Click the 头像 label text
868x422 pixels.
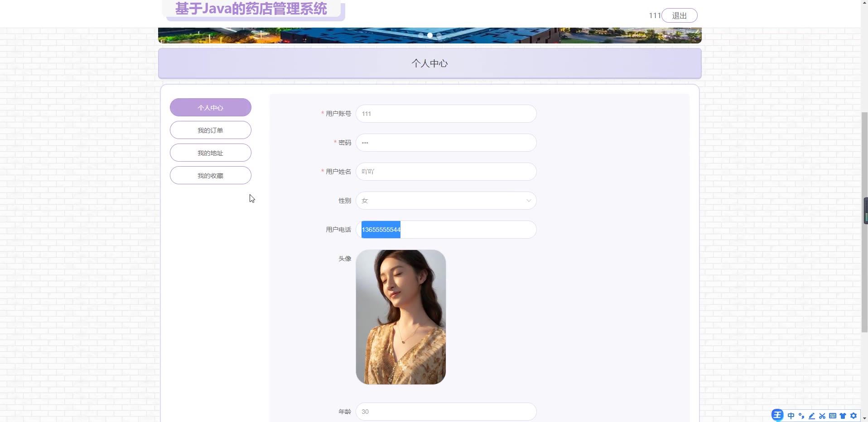point(345,259)
